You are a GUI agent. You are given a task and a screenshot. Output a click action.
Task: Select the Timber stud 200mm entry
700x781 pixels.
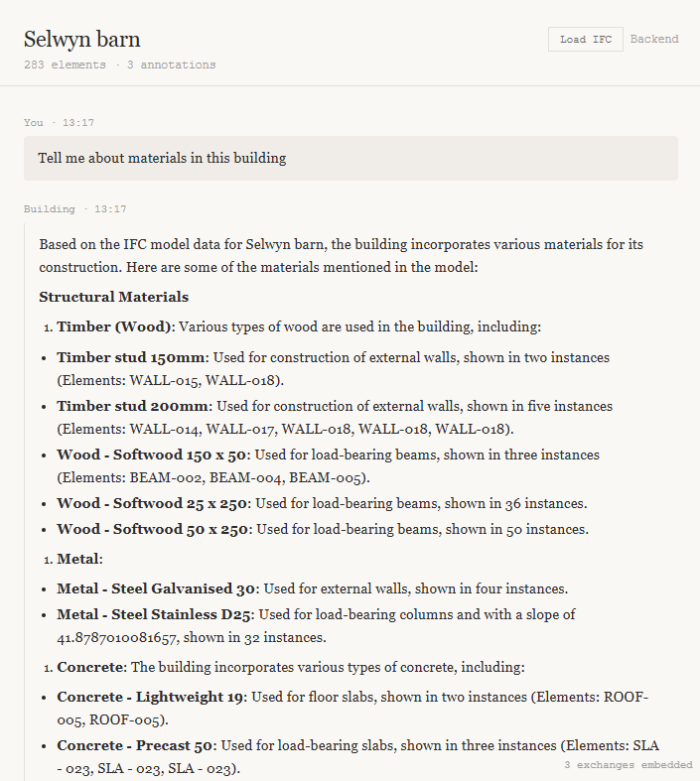132,406
